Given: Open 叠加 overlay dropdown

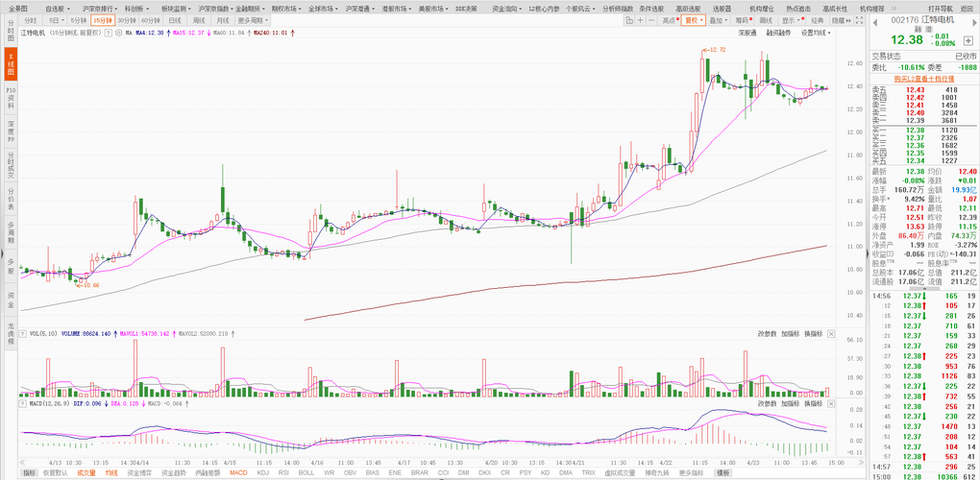Looking at the screenshot, I should [719, 20].
